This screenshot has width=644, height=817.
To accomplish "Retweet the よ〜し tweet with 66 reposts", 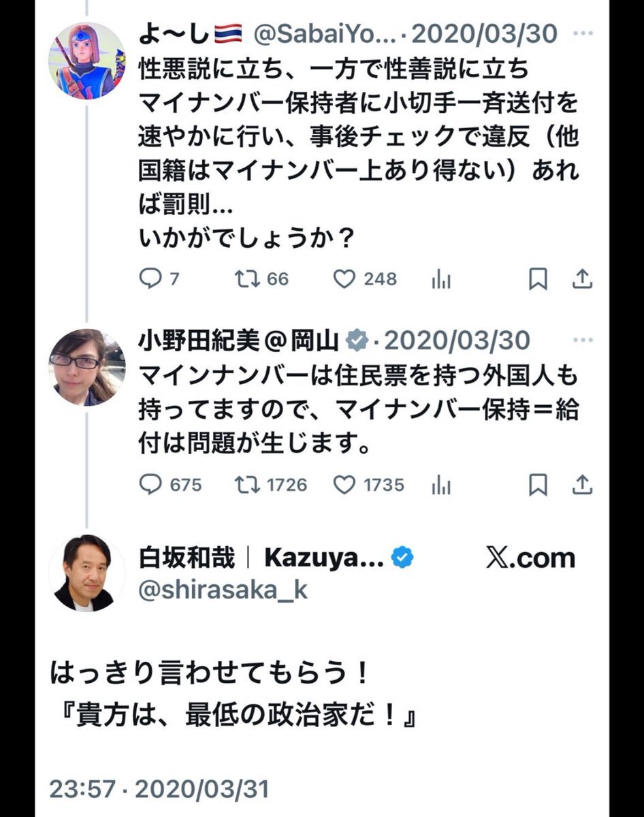I will [245, 279].
